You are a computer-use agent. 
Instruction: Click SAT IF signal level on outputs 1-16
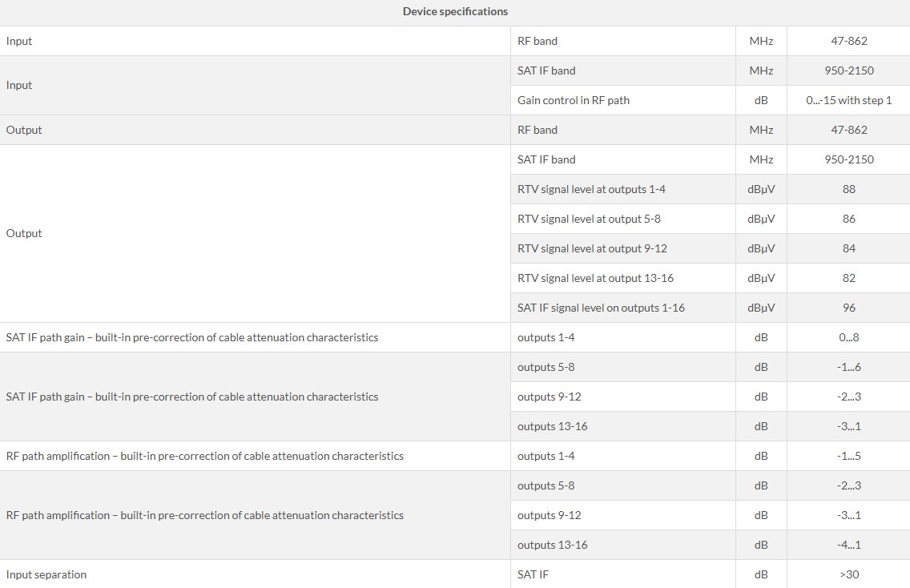pos(601,308)
